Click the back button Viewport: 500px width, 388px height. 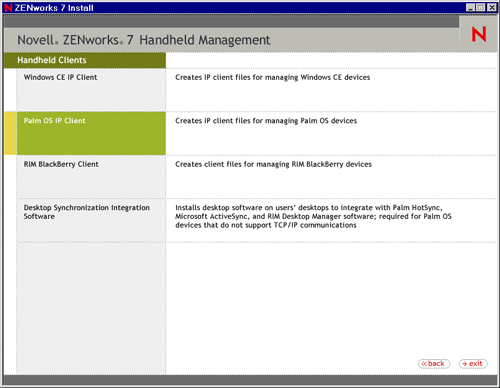(x=434, y=364)
